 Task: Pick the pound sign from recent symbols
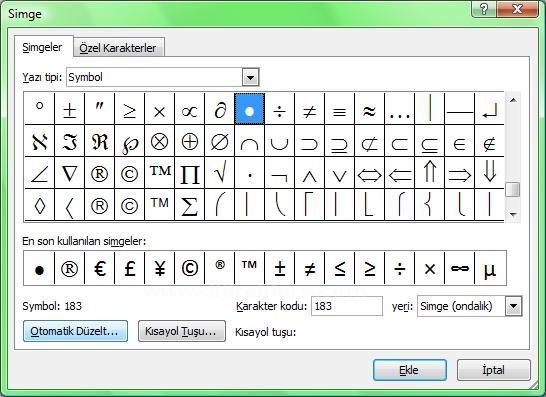[130, 268]
